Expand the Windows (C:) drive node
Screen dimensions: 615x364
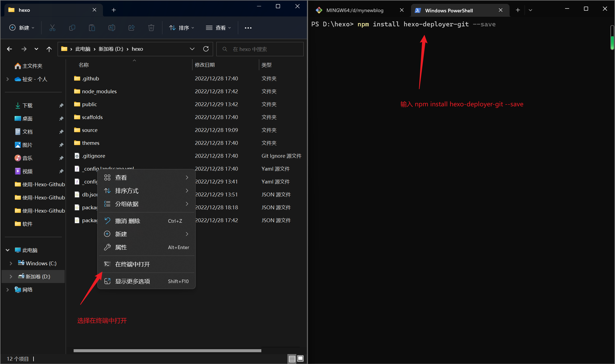[x=11, y=263]
